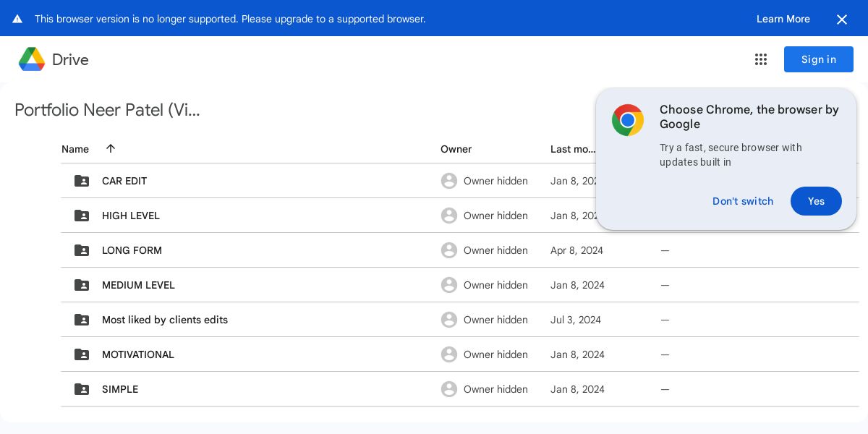This screenshot has height=434, width=868.
Task: Click owner avatar icon for MOTIVATIONAL row
Action: click(449, 354)
